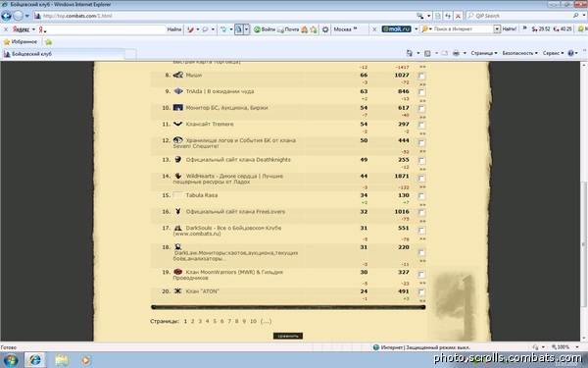
Task: Click the Stop loading red X icon
Action: click(x=458, y=16)
